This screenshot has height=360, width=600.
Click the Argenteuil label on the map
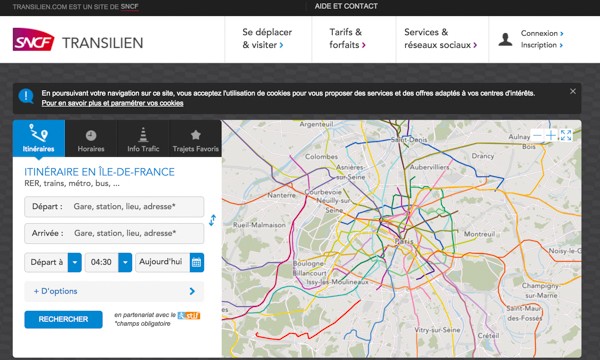(x=316, y=124)
